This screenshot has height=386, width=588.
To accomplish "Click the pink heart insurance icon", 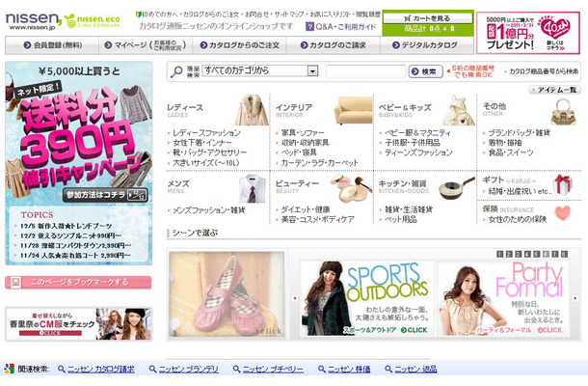I will (x=563, y=213).
